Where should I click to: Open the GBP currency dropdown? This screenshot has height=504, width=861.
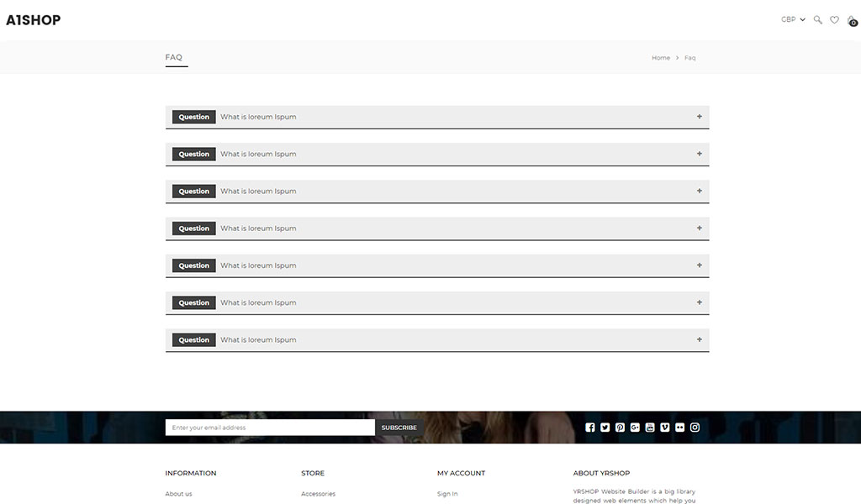point(793,19)
